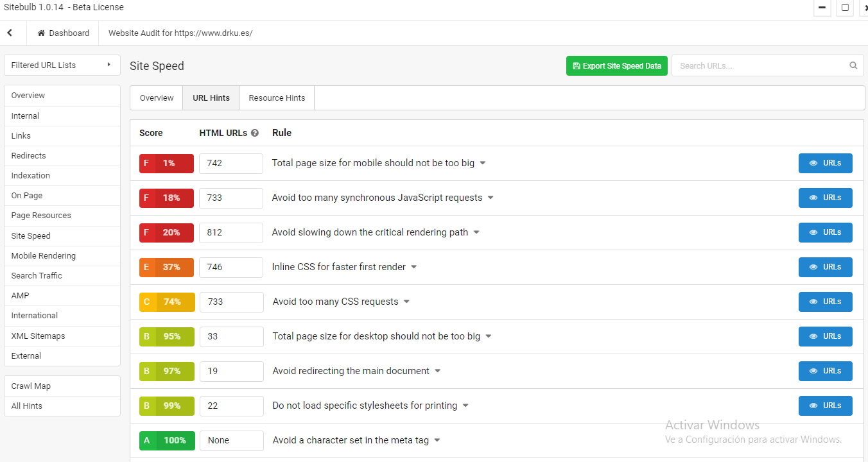The image size is (868, 462).
Task: Open Page Resources in sidebar
Action: click(62, 216)
